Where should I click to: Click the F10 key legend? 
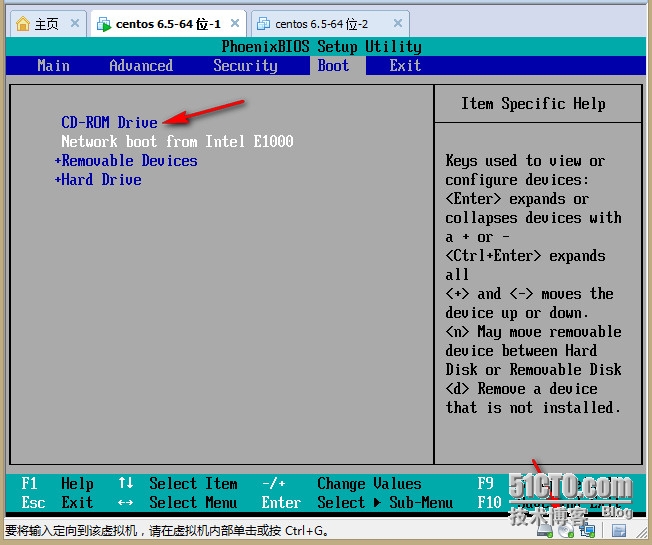489,503
